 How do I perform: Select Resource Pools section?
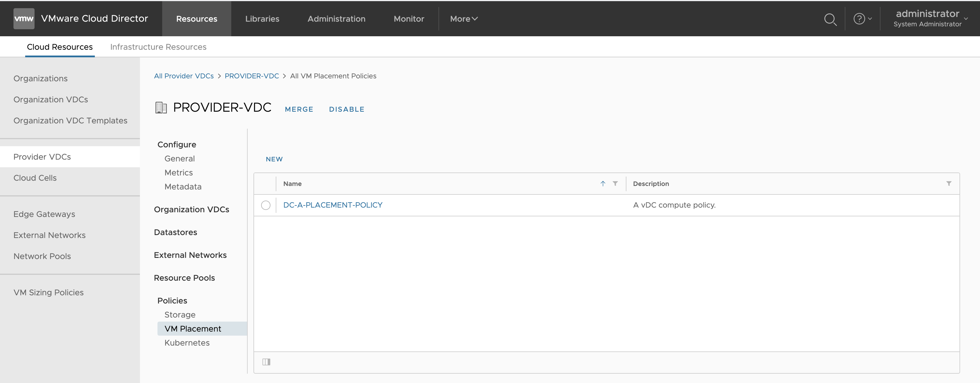click(x=184, y=278)
